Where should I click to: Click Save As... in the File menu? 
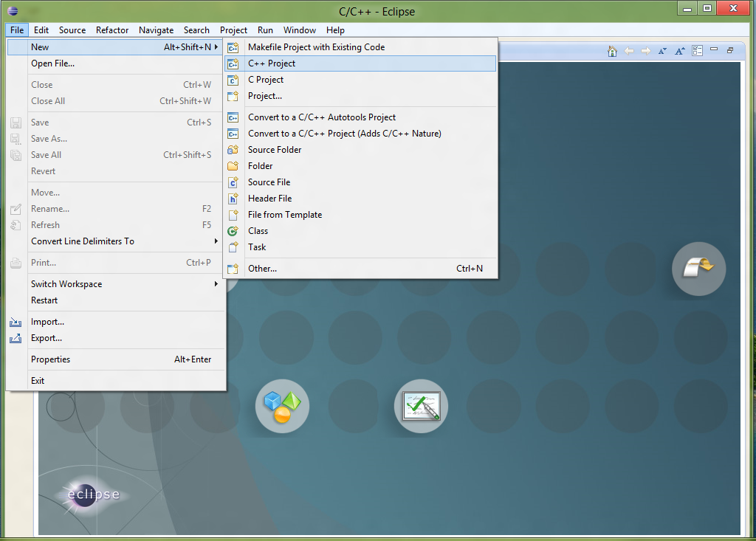point(116,139)
